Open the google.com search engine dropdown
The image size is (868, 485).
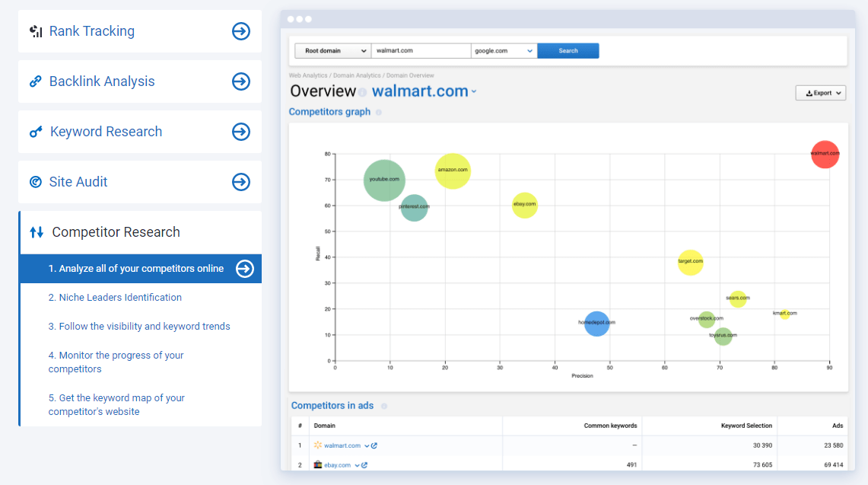point(504,50)
